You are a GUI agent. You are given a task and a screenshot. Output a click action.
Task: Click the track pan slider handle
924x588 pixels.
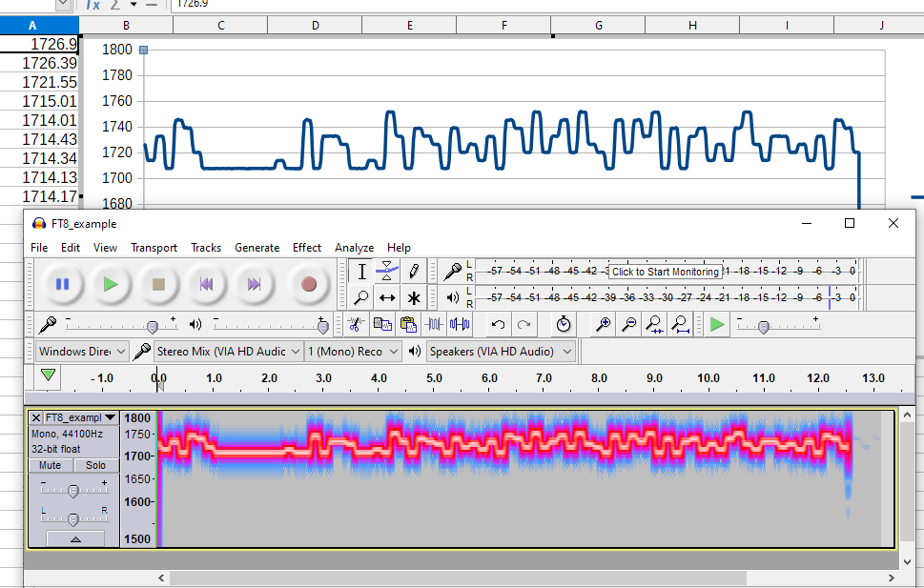(x=73, y=519)
